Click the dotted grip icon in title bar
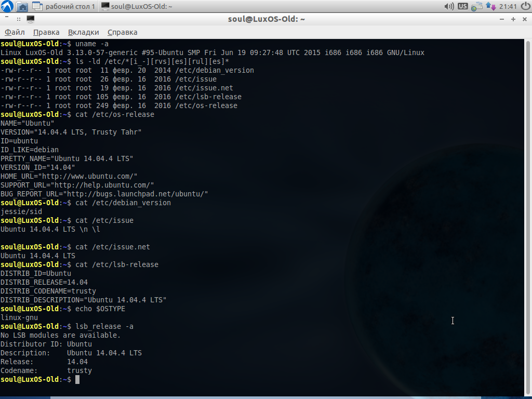Screen dimensions: 532x399 [x=19, y=19]
